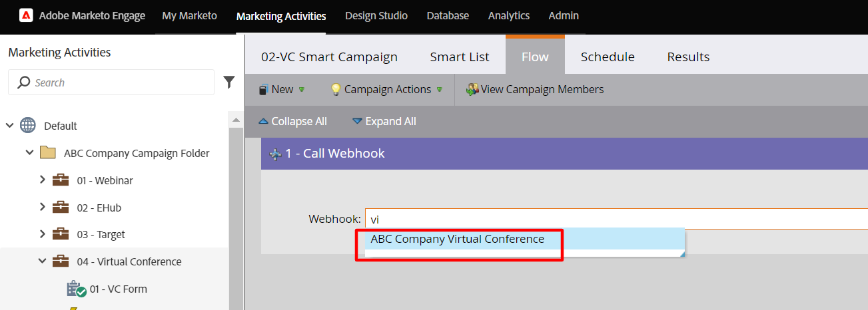Open the Admin section
The width and height of the screenshot is (868, 310).
(564, 16)
